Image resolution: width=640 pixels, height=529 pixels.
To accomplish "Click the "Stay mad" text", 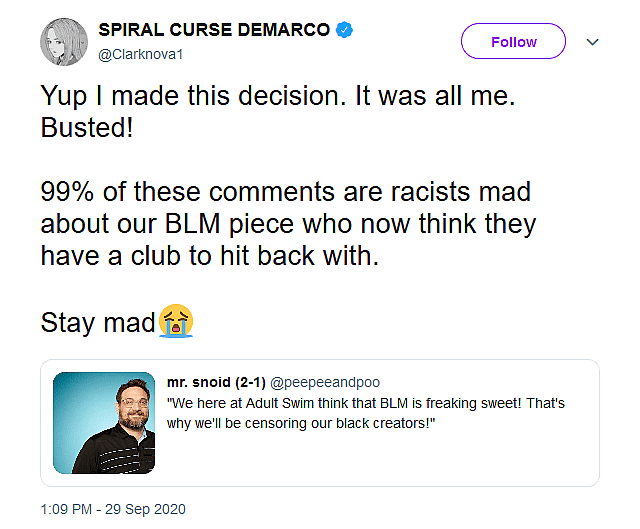I will (96, 322).
